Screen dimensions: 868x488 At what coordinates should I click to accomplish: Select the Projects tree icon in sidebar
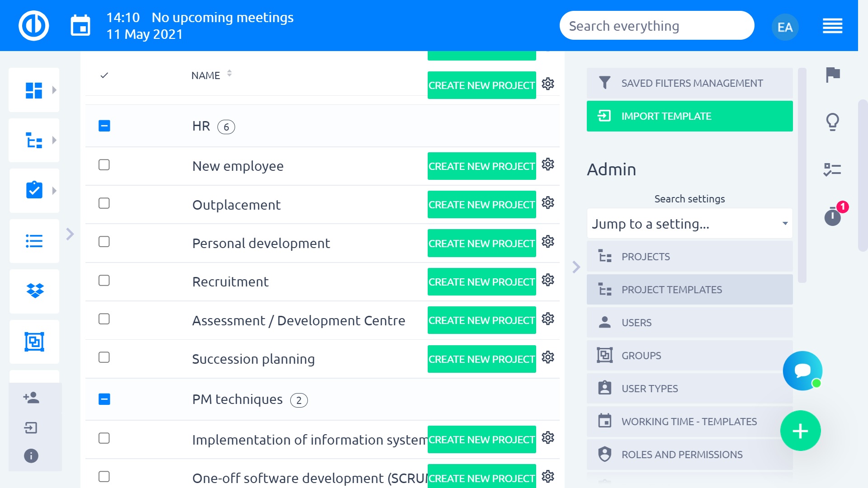[33, 140]
